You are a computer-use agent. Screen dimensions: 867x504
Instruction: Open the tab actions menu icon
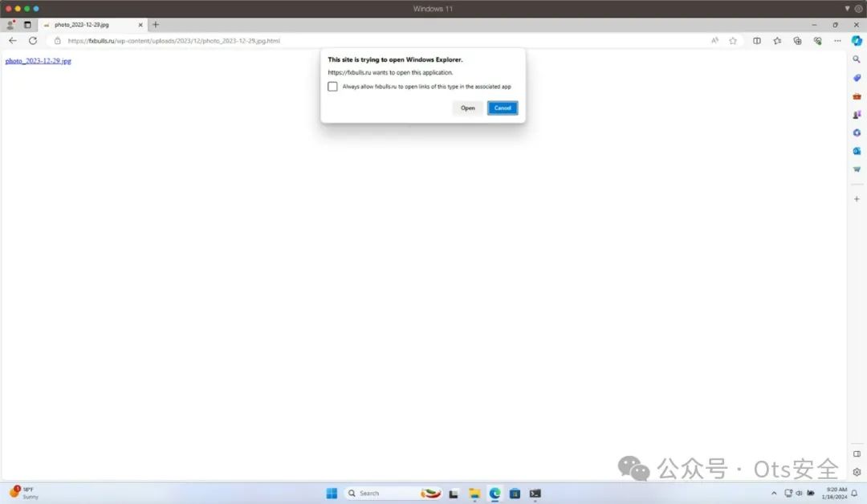tap(27, 25)
